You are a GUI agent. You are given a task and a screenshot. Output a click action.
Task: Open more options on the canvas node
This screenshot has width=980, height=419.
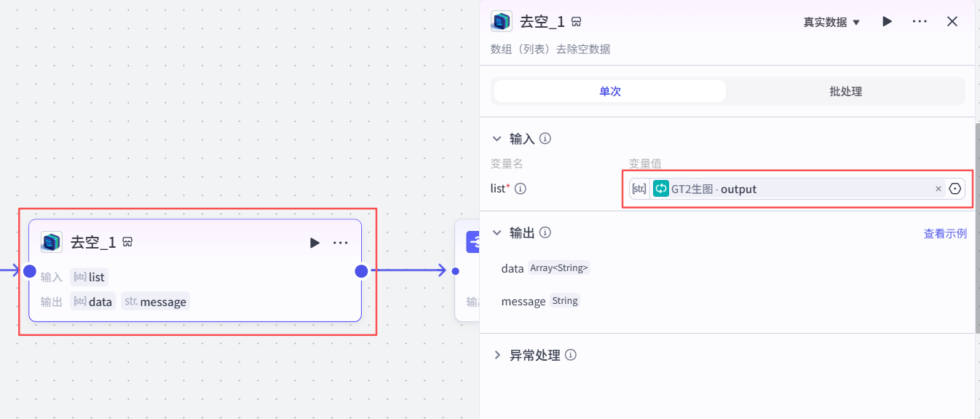[x=341, y=243]
